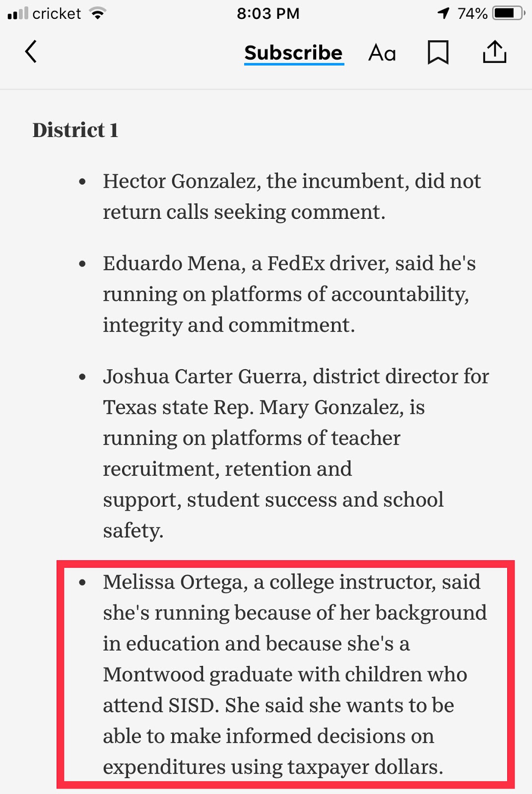The image size is (532, 794).
Task: Tap the battery indicator icon
Action: (x=508, y=13)
